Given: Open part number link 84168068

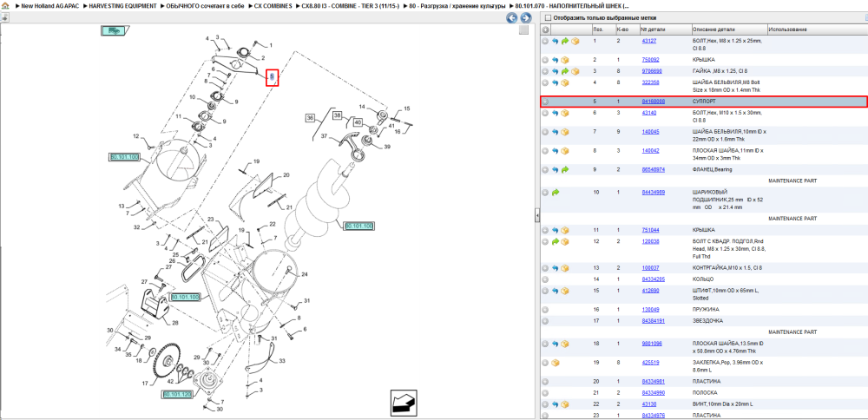Looking at the screenshot, I should click(x=654, y=102).
